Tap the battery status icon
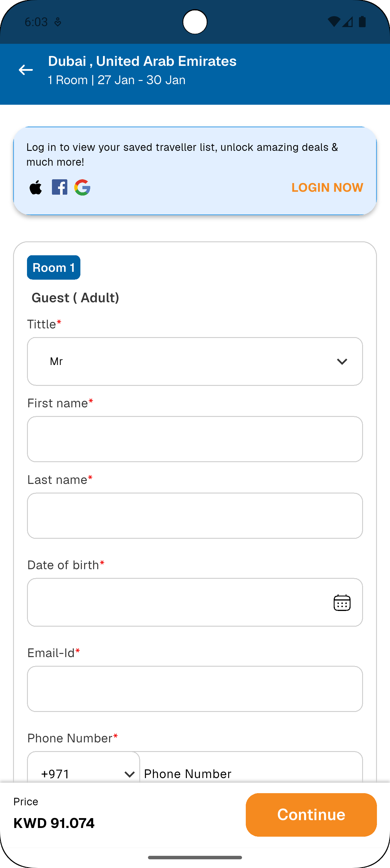Viewport: 390px width, 868px height. 362,22
